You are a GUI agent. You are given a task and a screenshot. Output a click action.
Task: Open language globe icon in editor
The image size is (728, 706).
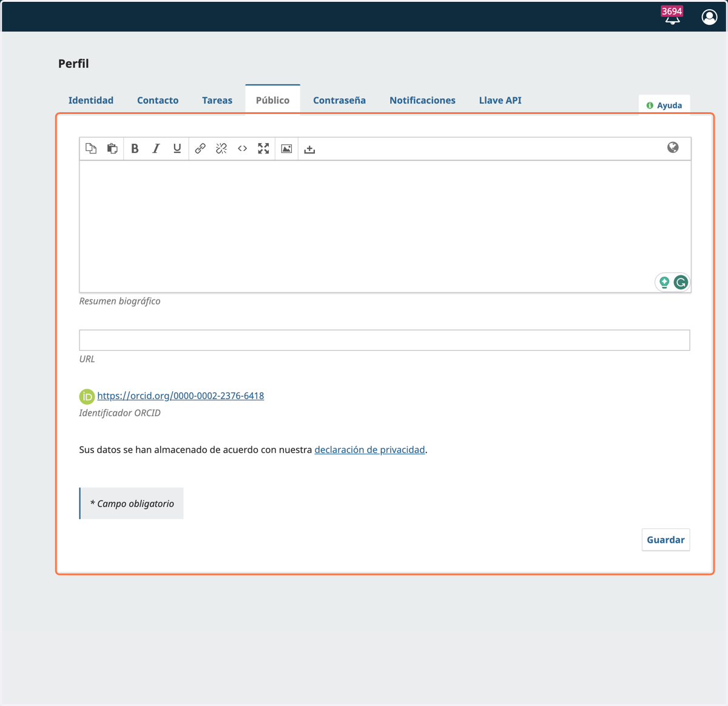[673, 147]
